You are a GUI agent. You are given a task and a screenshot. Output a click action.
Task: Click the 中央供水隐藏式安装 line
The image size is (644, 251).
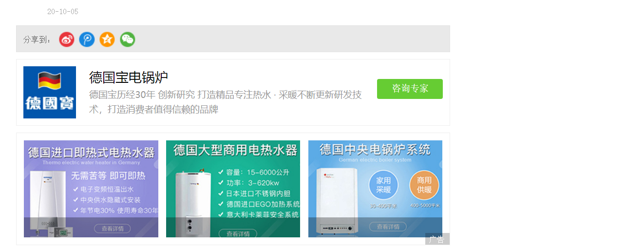click(x=107, y=200)
